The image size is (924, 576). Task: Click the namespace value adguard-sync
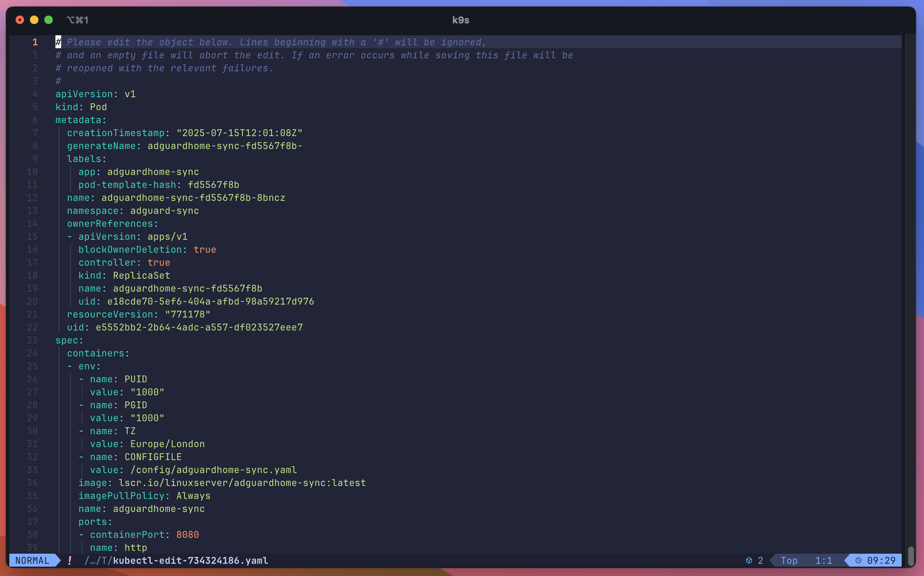164,211
